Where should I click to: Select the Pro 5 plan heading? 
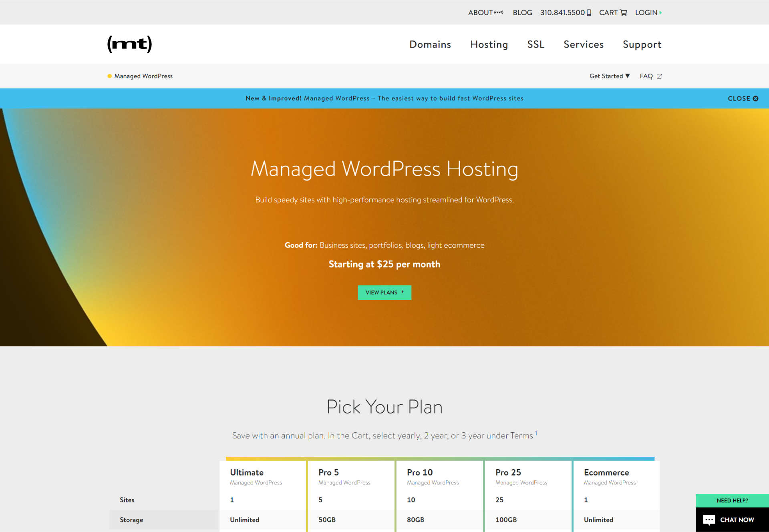[328, 472]
